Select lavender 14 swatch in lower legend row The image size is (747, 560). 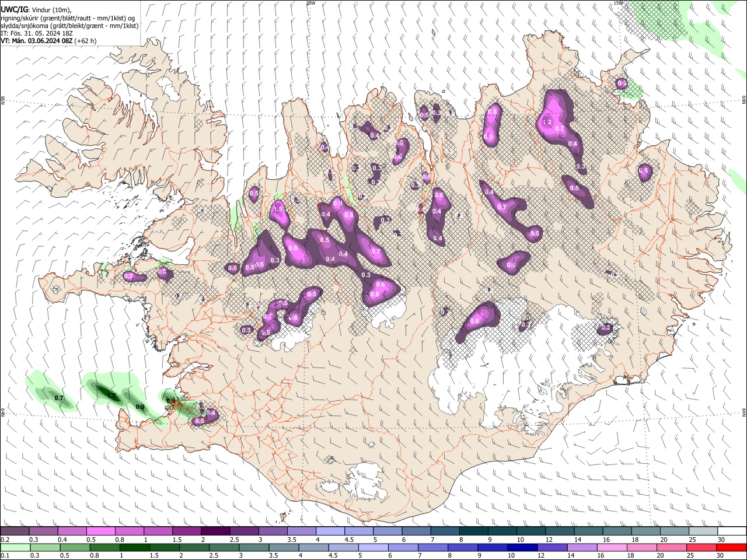[581, 547]
